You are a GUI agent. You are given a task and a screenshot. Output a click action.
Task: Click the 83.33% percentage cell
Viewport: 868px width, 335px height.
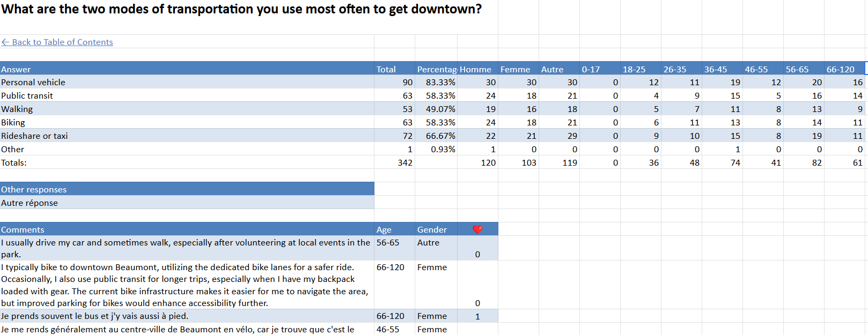(440, 83)
